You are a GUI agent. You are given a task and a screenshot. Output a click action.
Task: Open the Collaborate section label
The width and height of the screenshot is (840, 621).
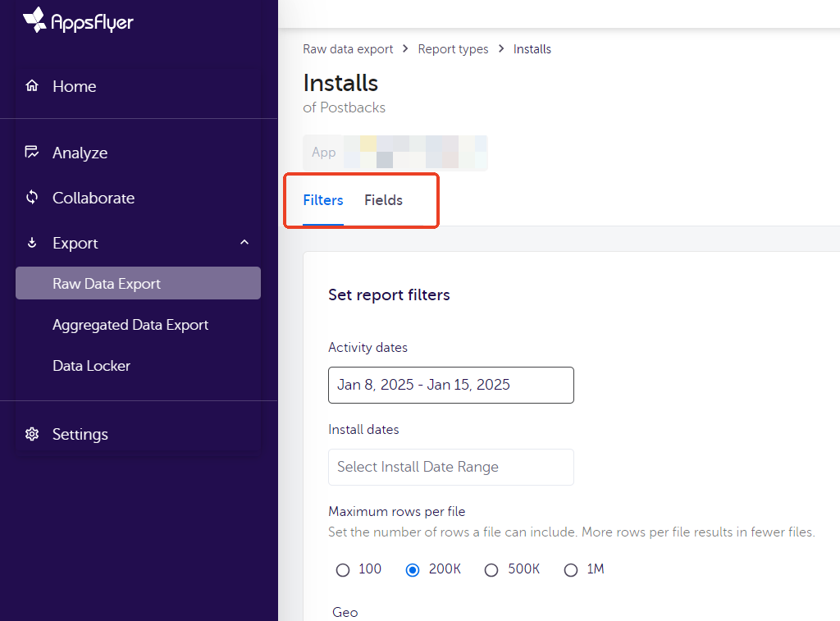[94, 198]
